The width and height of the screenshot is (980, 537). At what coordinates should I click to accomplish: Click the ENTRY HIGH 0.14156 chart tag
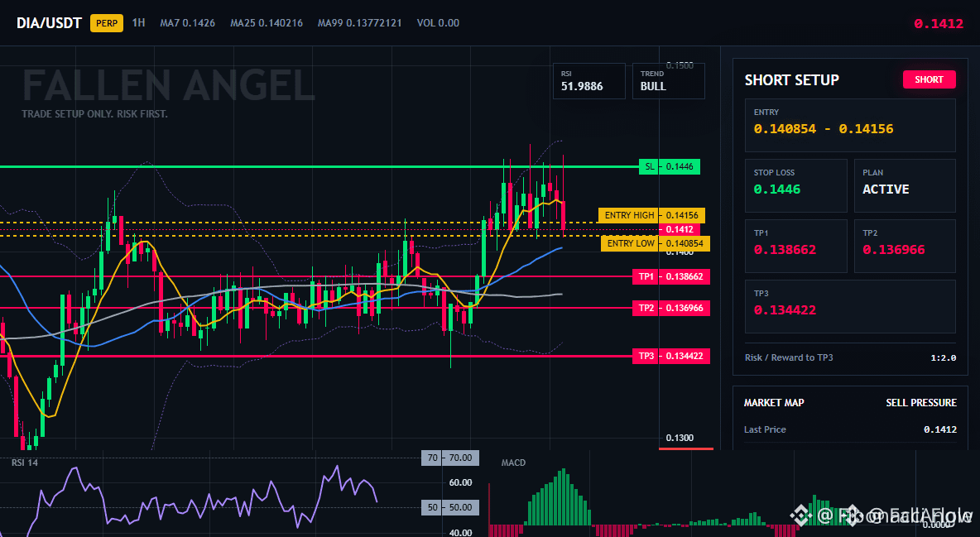652,215
